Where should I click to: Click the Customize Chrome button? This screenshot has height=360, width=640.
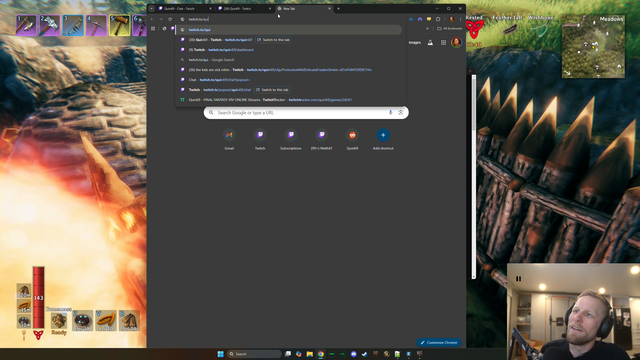[x=439, y=342]
